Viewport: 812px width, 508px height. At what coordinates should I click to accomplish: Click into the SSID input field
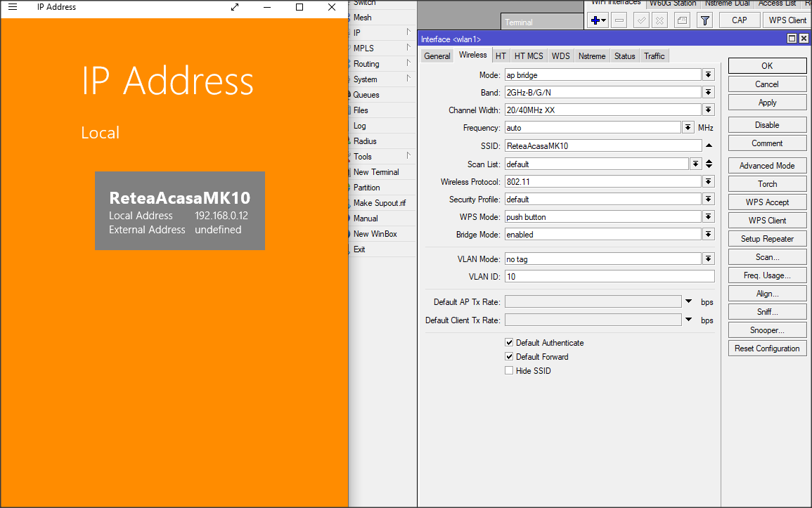603,146
